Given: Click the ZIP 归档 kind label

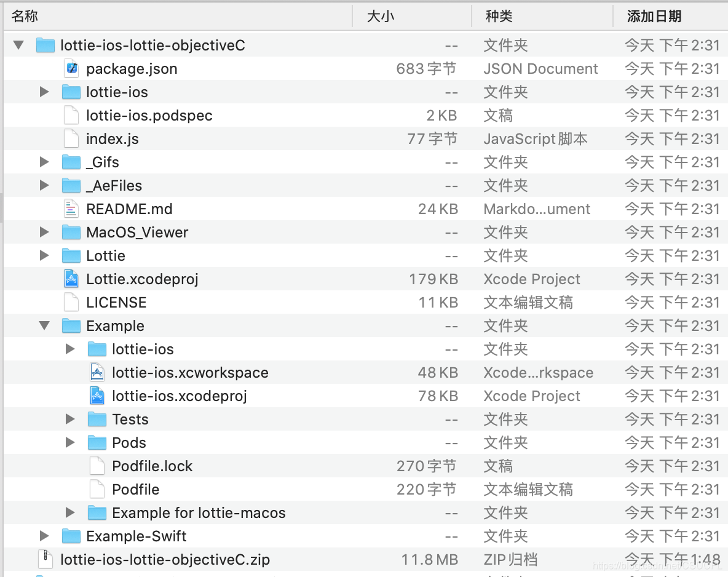Looking at the screenshot, I should coord(510,559).
